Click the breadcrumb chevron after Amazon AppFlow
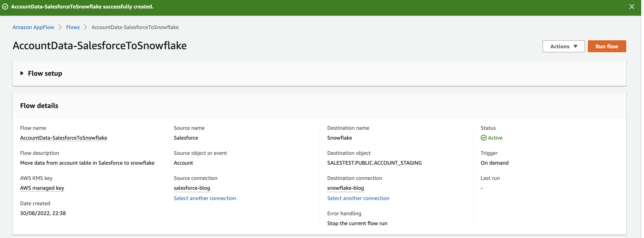644x238 pixels. [x=60, y=27]
